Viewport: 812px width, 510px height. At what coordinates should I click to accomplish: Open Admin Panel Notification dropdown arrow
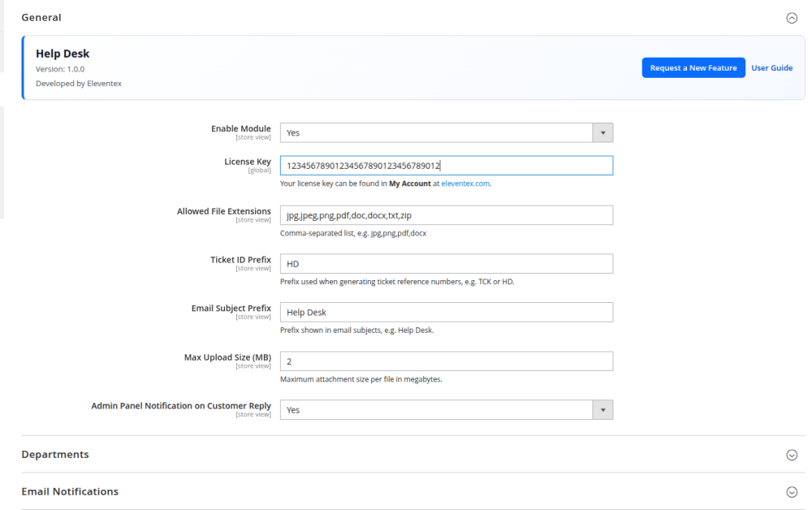click(x=603, y=410)
